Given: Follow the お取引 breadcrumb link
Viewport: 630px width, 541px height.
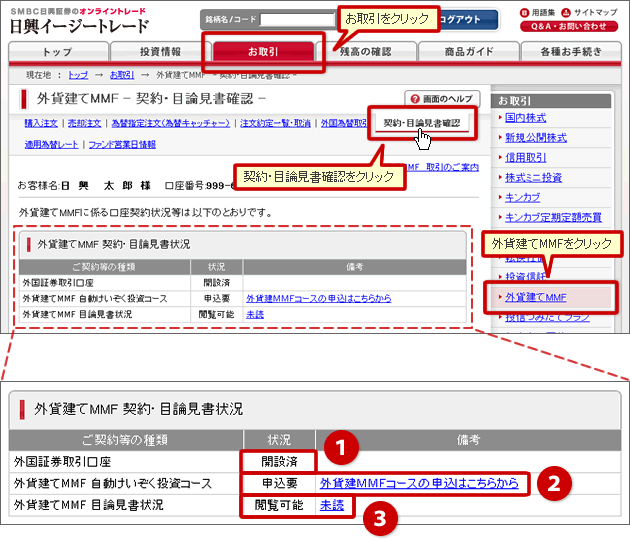Looking at the screenshot, I should pos(122,75).
